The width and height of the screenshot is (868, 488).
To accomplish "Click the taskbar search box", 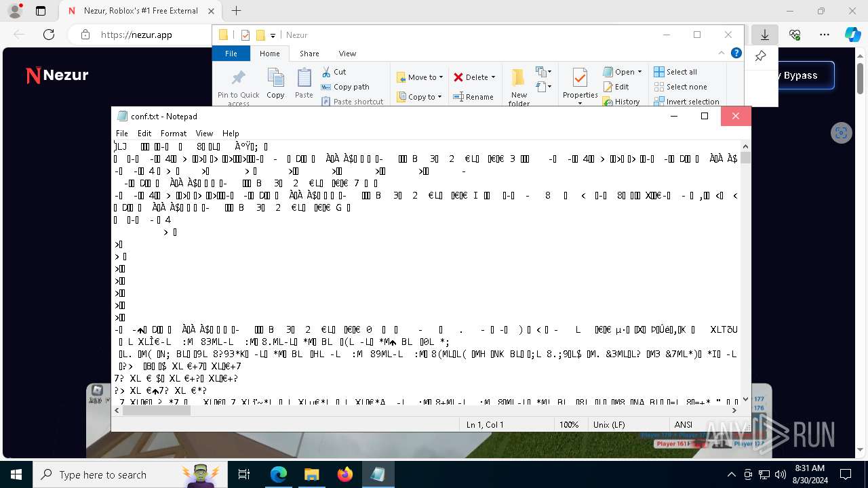I will click(x=130, y=474).
